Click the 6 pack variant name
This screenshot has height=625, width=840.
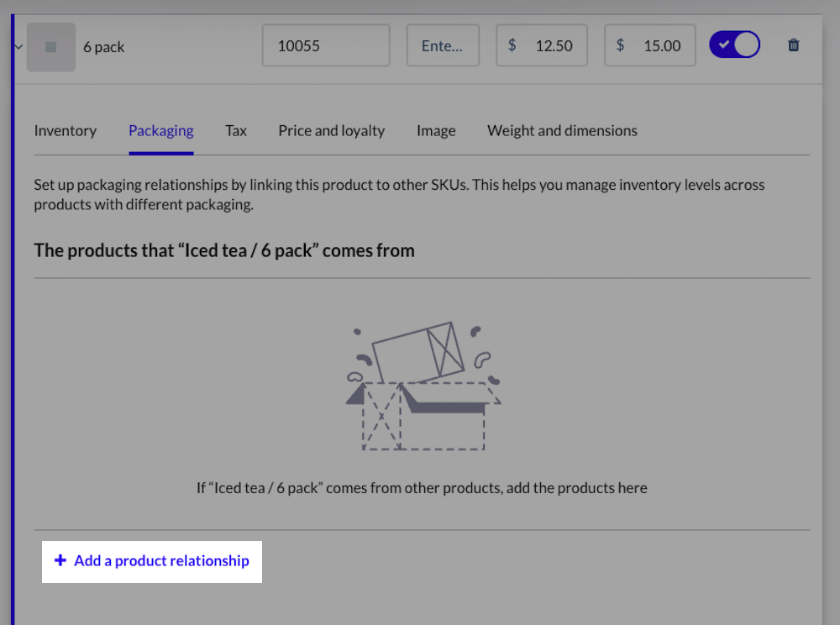103,47
